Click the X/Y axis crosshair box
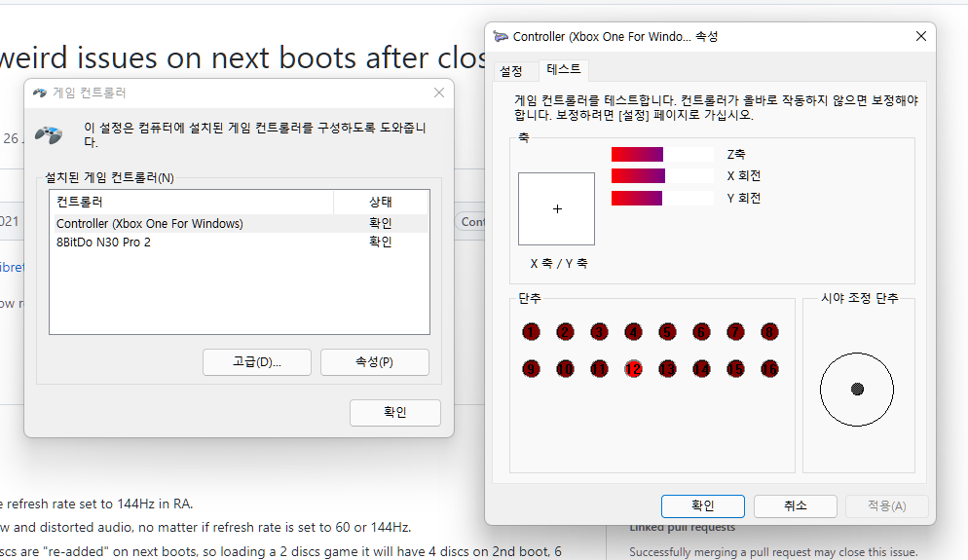Image resolution: width=968 pixels, height=560 pixels. 556,208
